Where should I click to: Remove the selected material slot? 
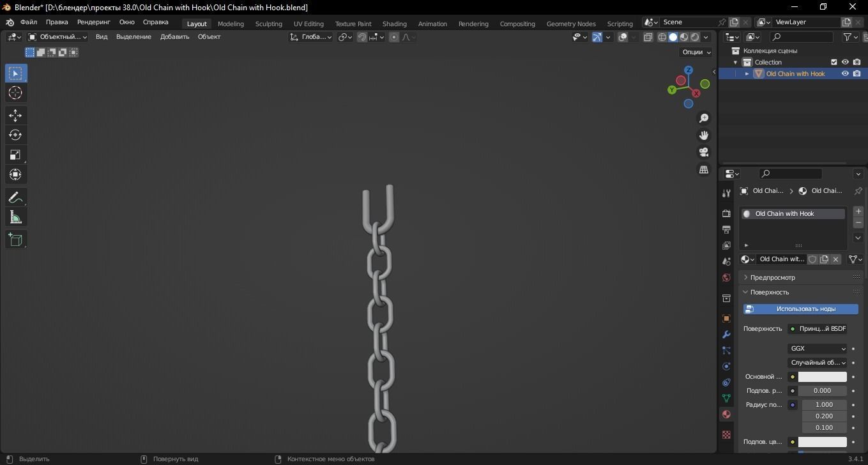[858, 223]
